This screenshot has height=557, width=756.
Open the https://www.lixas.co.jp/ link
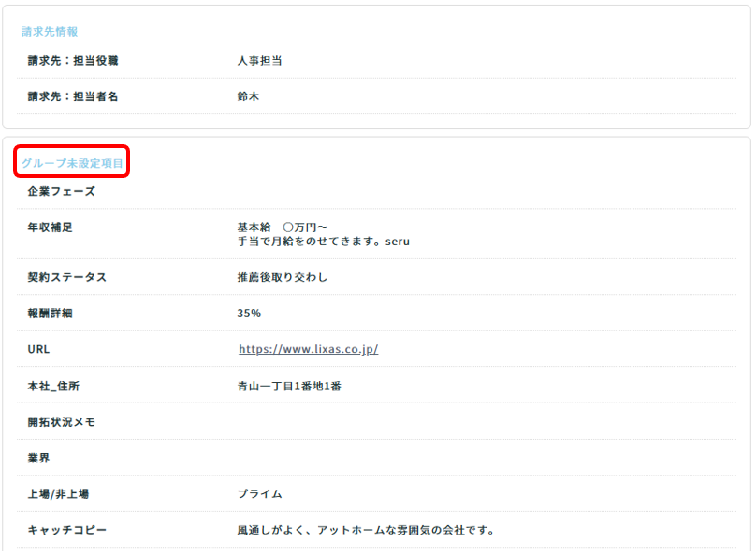click(308, 349)
